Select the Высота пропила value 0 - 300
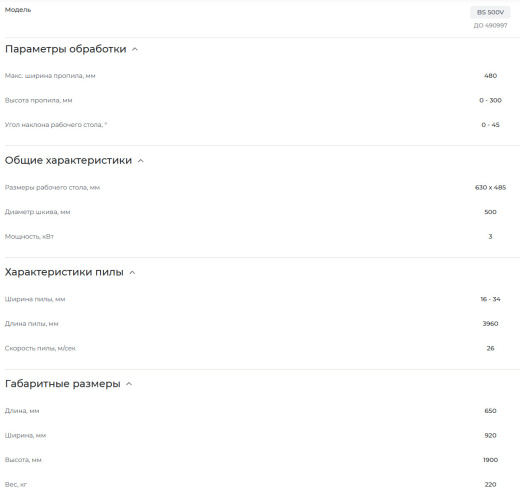Viewport: 520px width, 498px height. point(490,100)
